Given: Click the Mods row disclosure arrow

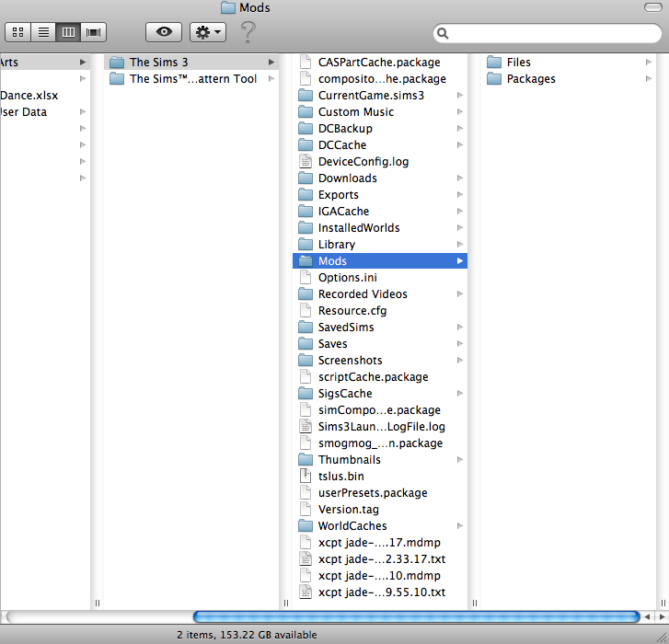Looking at the screenshot, I should point(459,261).
